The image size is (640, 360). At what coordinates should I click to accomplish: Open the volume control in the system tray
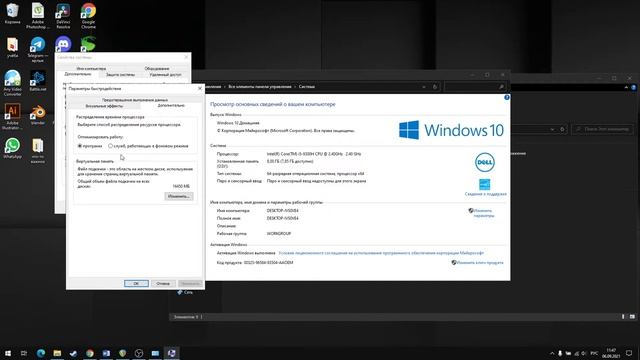point(584,353)
